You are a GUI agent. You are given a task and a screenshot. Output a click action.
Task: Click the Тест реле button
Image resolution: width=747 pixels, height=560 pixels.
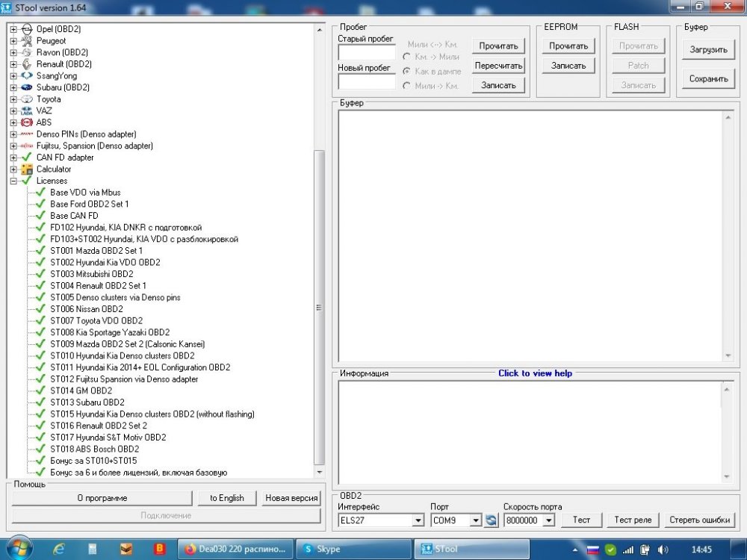[633, 520]
